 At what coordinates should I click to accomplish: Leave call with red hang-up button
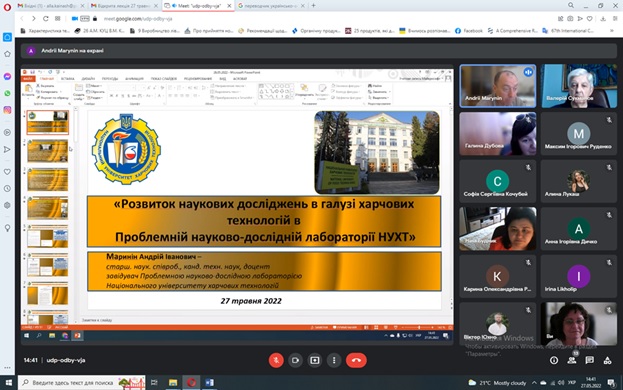point(356,360)
